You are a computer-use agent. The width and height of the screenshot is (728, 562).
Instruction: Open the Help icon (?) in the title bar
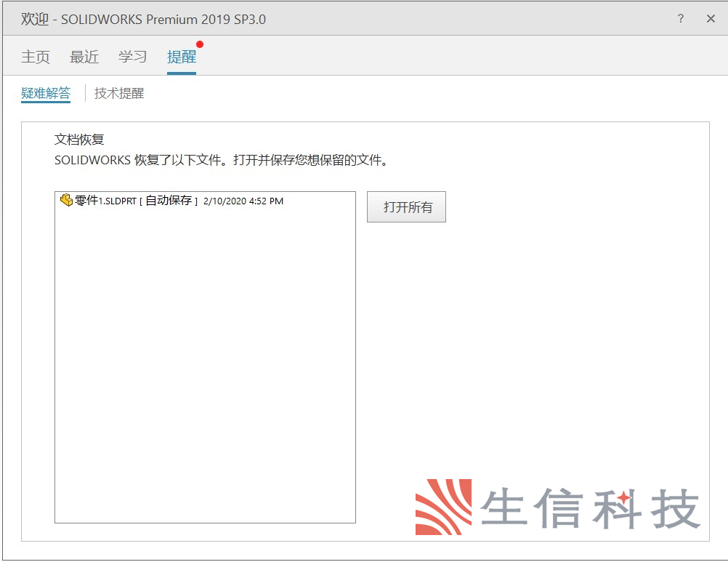(x=680, y=19)
